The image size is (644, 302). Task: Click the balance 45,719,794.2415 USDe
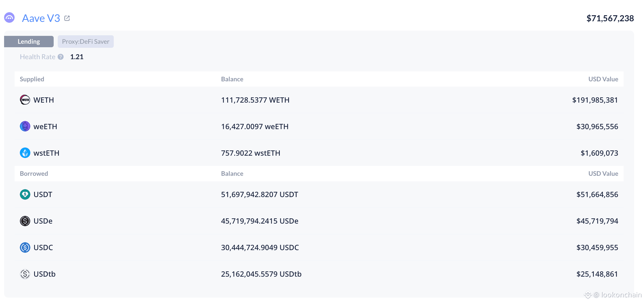tap(260, 221)
